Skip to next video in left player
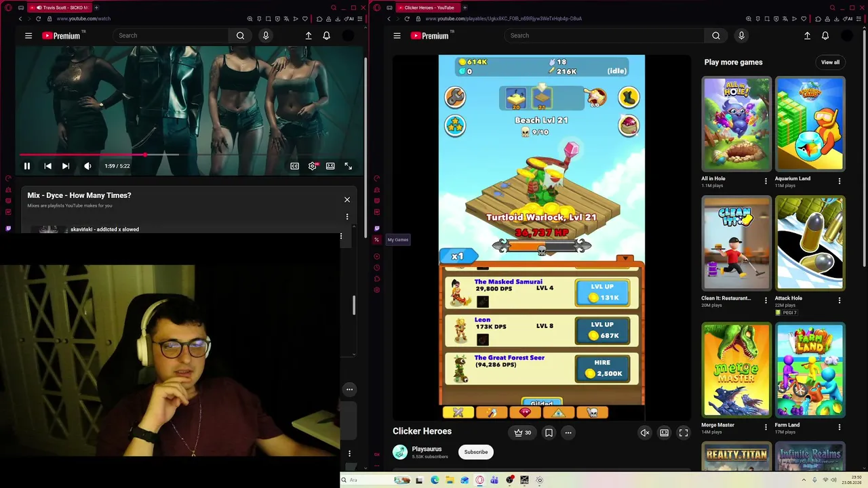The height and width of the screenshot is (488, 868). point(66,166)
